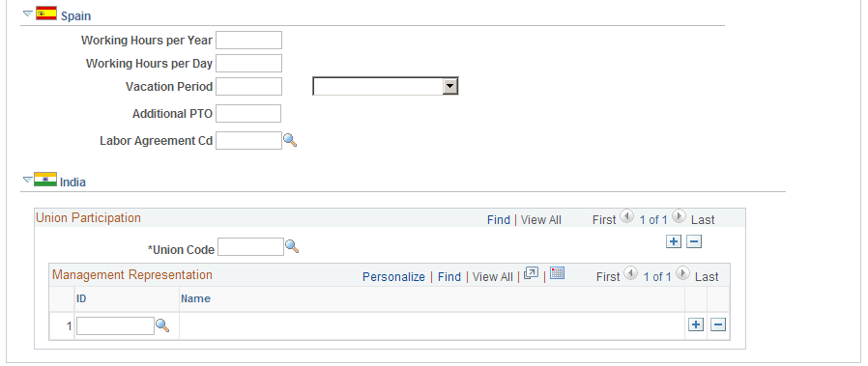The width and height of the screenshot is (868, 366).
Task: Focus the Additional PTO input field
Action: 248,113
